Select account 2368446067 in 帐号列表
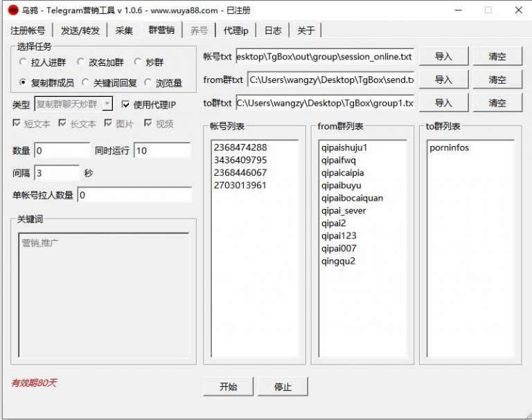Viewport: 532px width, 420px height. (x=240, y=172)
